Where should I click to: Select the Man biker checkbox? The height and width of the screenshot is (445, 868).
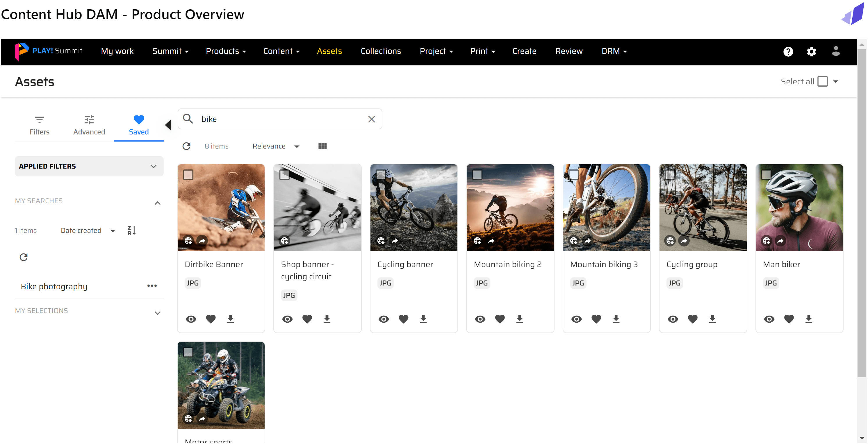pyautogui.click(x=766, y=174)
